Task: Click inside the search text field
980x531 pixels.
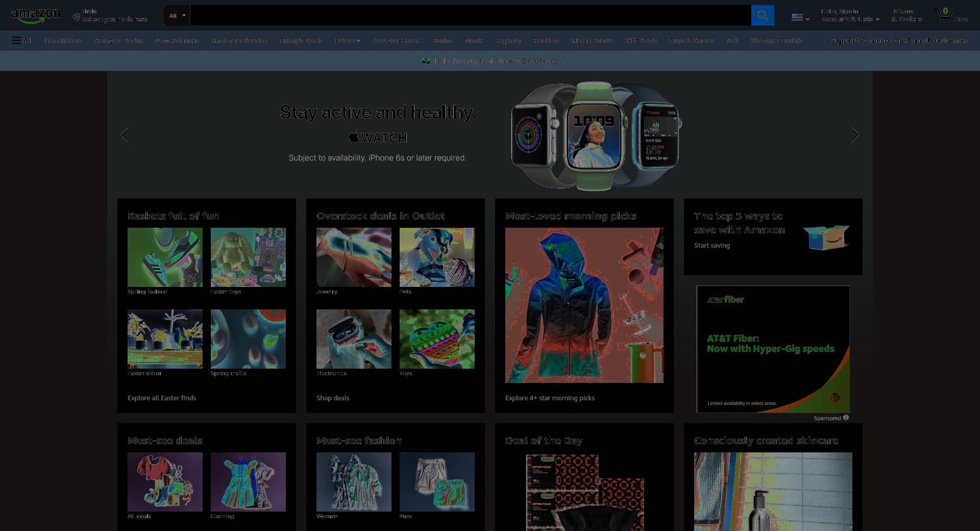Action: click(470, 15)
